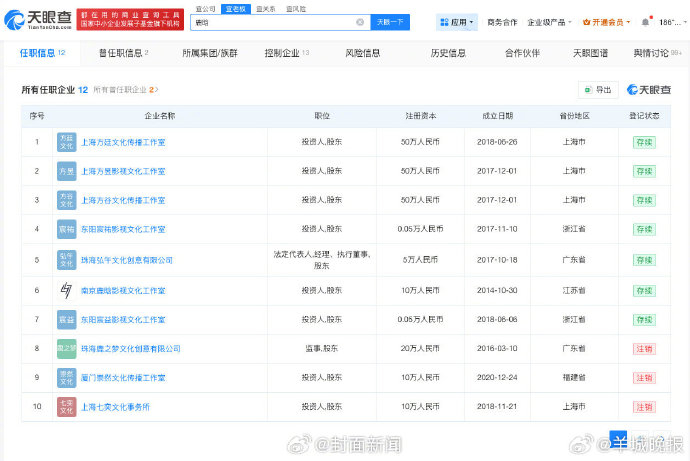Screen dimensions: 690x461
Task: Select the 查老板 search mode tab
Action: tap(235, 7)
